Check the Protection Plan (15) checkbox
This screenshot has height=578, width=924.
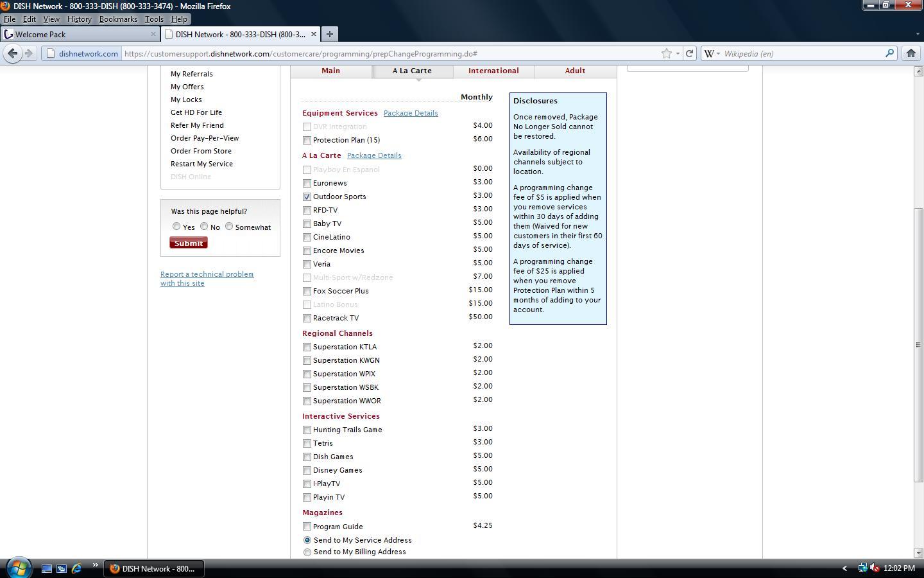(x=307, y=140)
